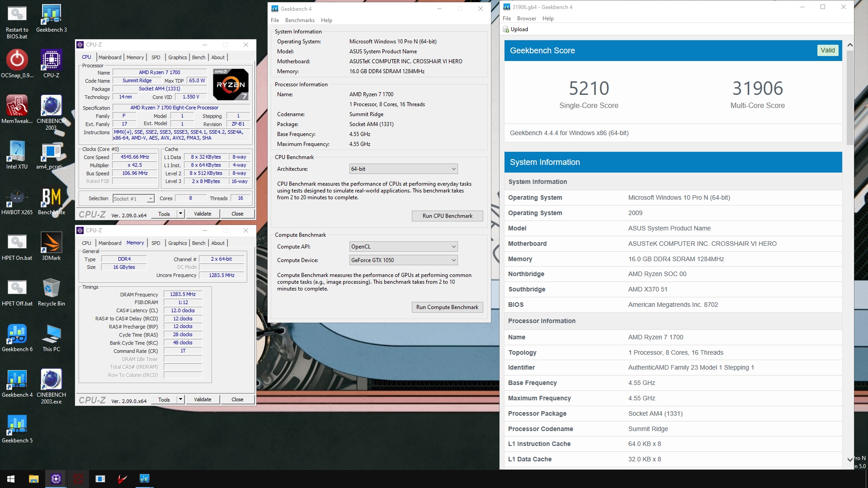Click the Core VID 1.550 V field

[x=190, y=97]
